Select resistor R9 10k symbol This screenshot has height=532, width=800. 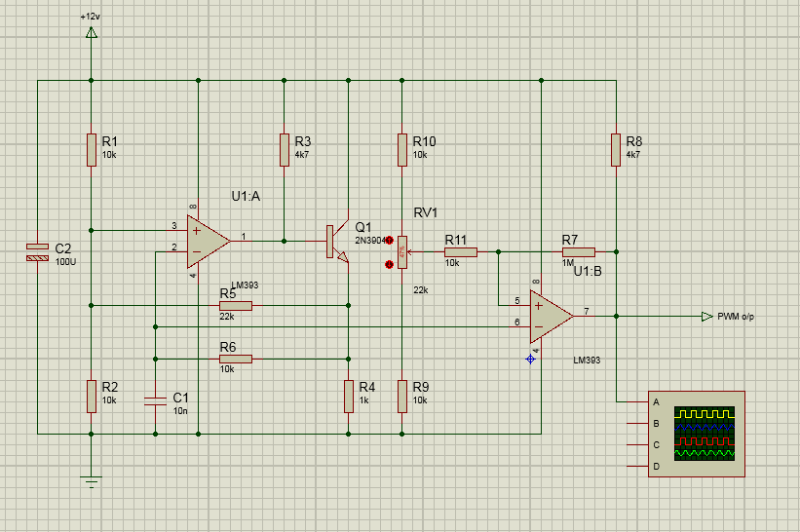[x=402, y=397]
